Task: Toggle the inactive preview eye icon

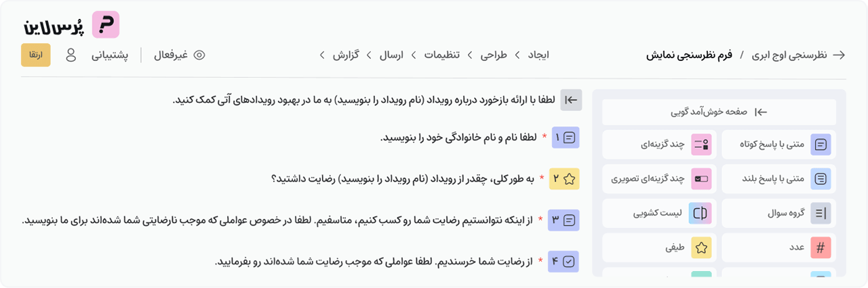Action: 199,55
